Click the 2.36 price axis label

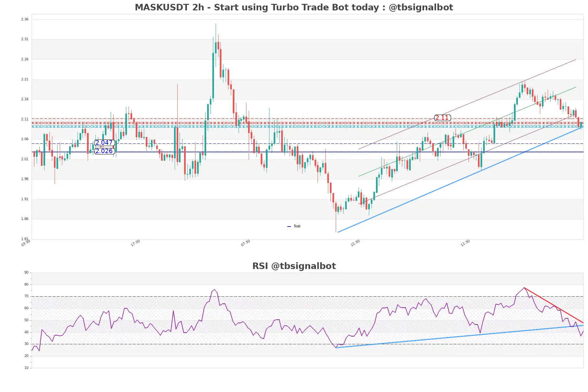25,19
